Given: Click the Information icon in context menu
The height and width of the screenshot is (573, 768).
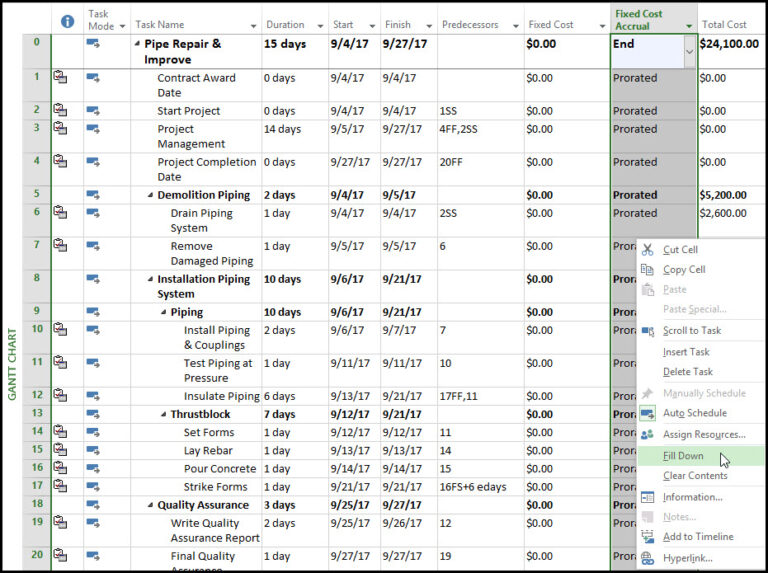Looking at the screenshot, I should [x=648, y=497].
